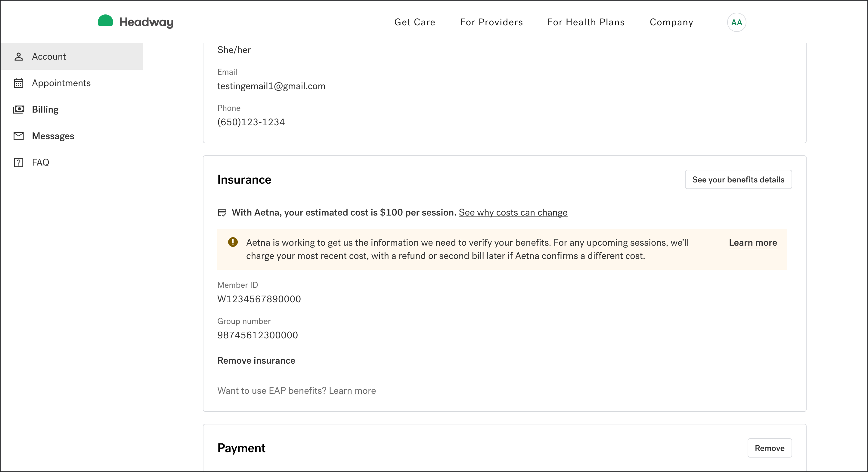The height and width of the screenshot is (472, 868).
Task: Open the For Providers navigation item
Action: pyautogui.click(x=491, y=22)
